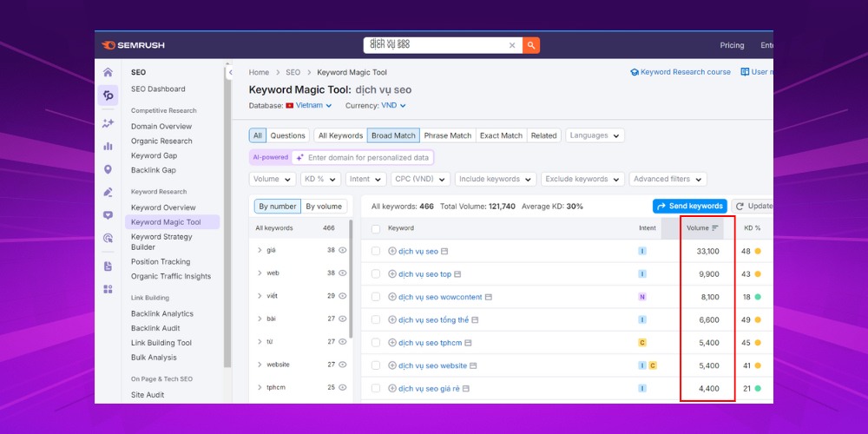Toggle eye icon for tphcm group
868x434 pixels.
pyautogui.click(x=343, y=387)
